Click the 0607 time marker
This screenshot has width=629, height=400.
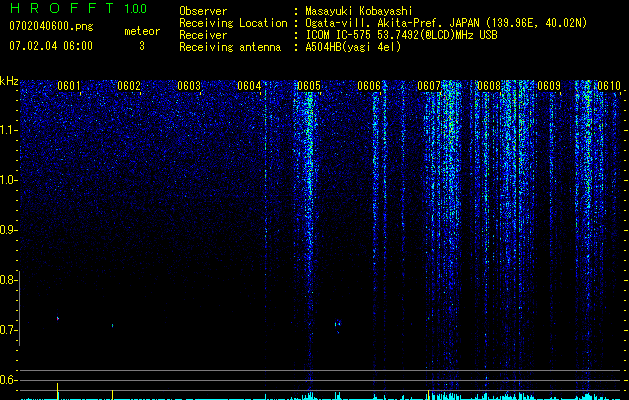429,86
